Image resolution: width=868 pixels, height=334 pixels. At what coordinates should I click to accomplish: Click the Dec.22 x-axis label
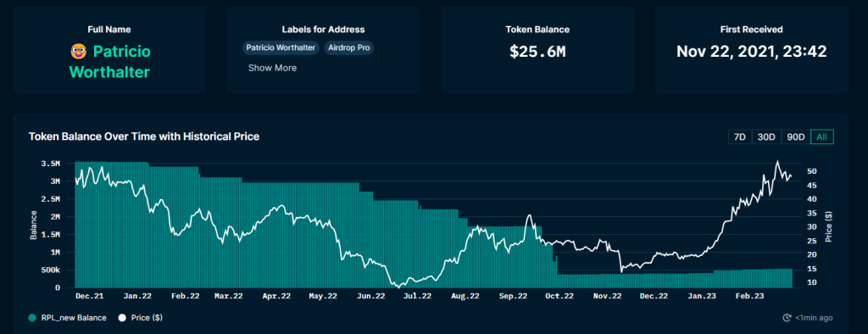tap(654, 297)
